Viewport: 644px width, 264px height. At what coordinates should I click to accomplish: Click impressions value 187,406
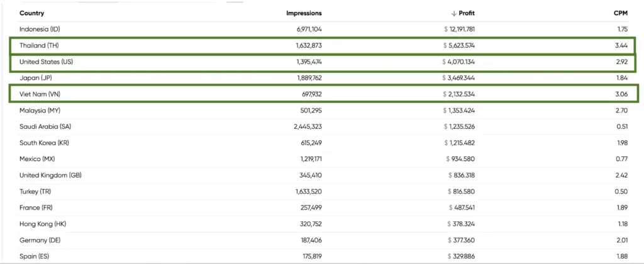[312, 240]
